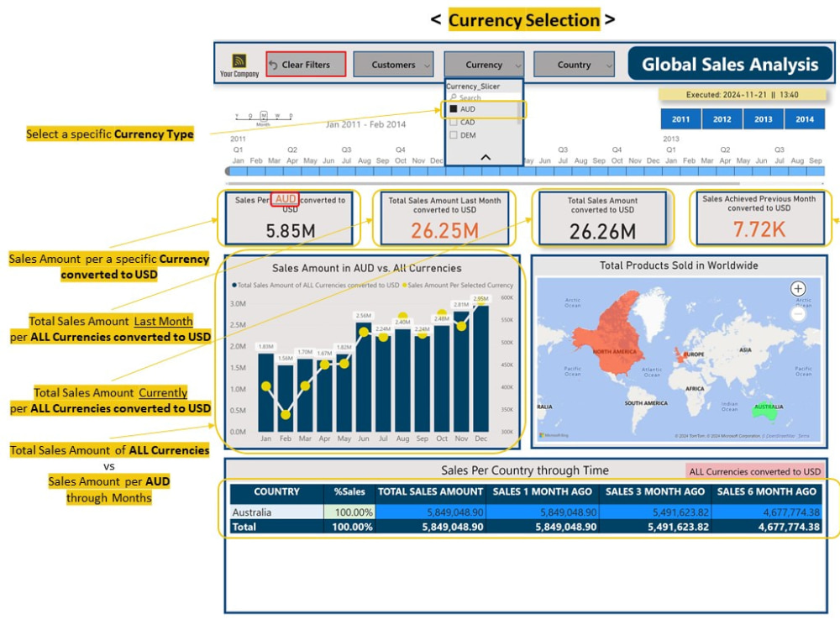This screenshot has width=840, height=630.
Task: Click ALL Currencies converted to USD label
Action: pos(754,472)
